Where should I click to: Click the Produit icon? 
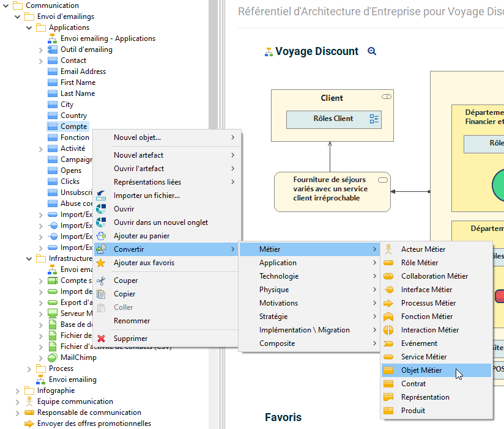[x=388, y=411]
